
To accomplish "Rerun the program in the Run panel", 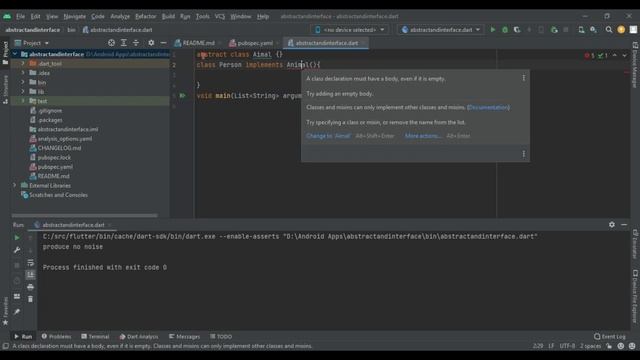I will click(17, 238).
